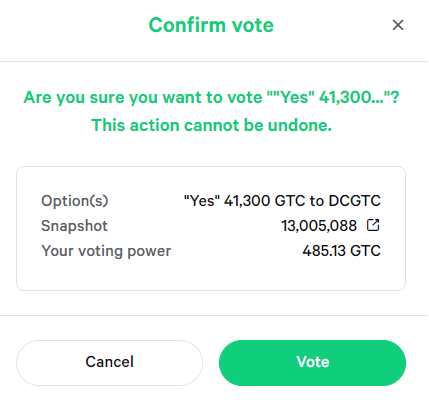The height and width of the screenshot is (408, 429).
Task: Click the divider line above the action buttons
Action: tap(213, 315)
